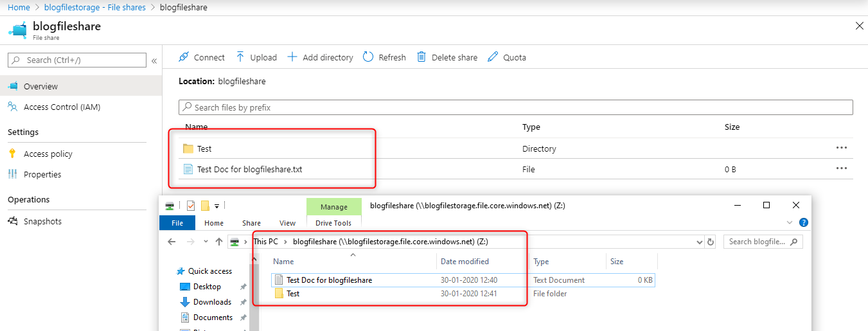Close the blogfileshare blade
Image resolution: width=868 pixels, height=331 pixels.
(x=859, y=26)
